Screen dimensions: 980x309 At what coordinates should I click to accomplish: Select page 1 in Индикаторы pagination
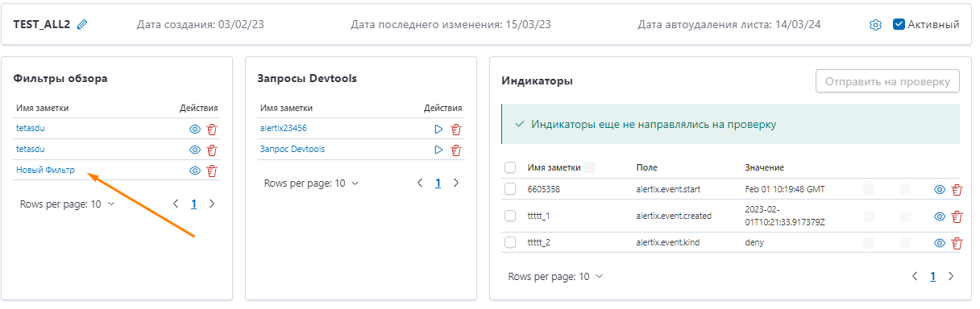click(933, 276)
